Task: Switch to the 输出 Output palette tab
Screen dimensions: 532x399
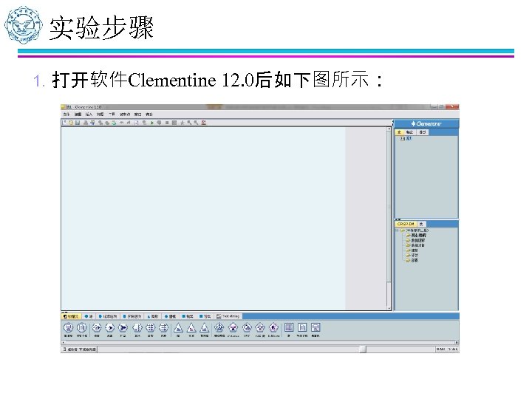Action: coord(188,316)
